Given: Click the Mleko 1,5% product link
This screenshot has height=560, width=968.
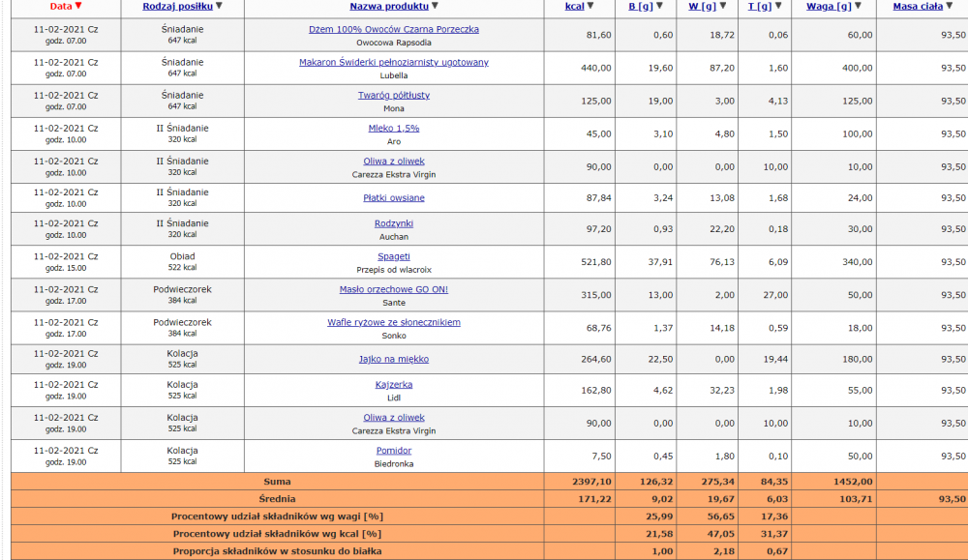Looking at the screenshot, I should [393, 128].
